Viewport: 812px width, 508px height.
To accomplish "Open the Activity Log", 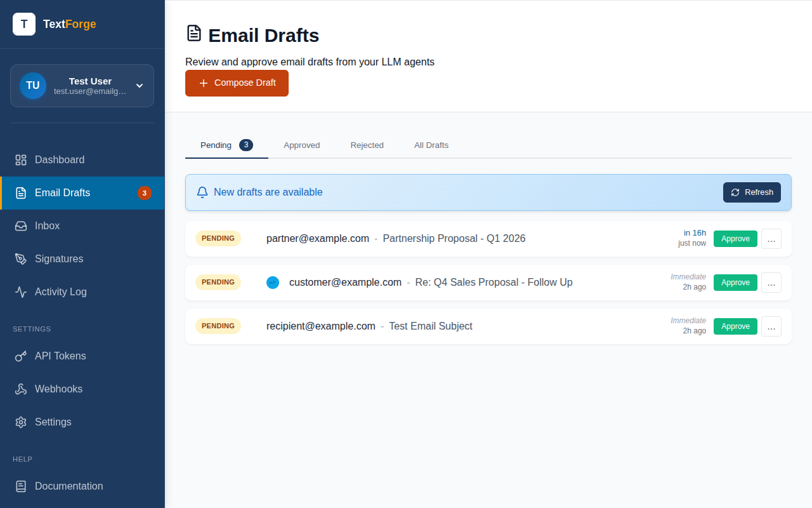I will point(82,292).
